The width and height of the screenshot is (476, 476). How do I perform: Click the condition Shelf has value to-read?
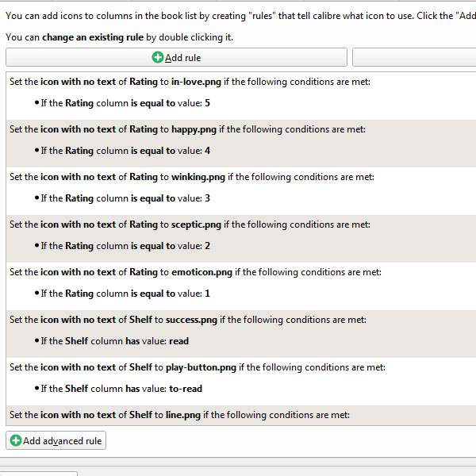pyautogui.click(x=121, y=389)
